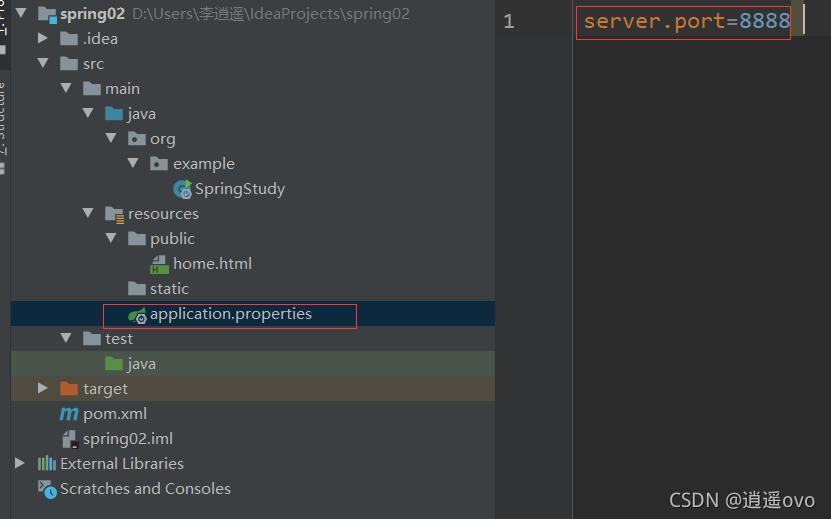Expand the External Libraries arrow
The height and width of the screenshot is (519, 831).
pos(20,463)
